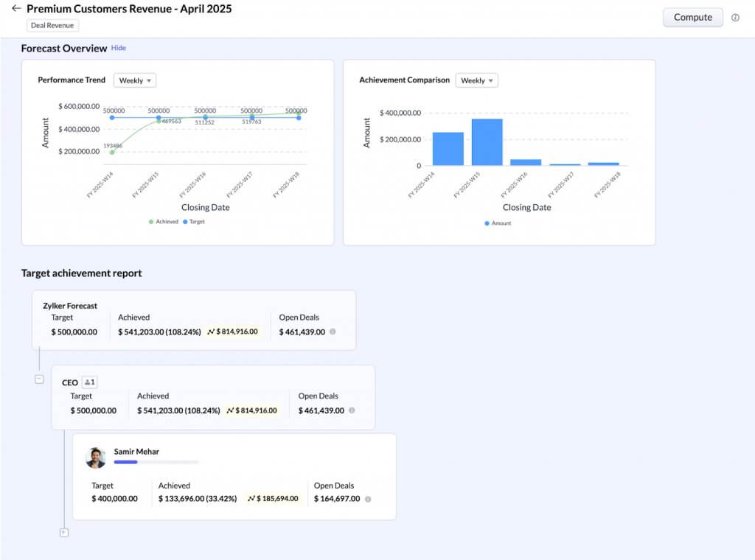Viewport: 755px width, 560px height.
Task: Click Samir Mehar's profile photo
Action: (95, 458)
